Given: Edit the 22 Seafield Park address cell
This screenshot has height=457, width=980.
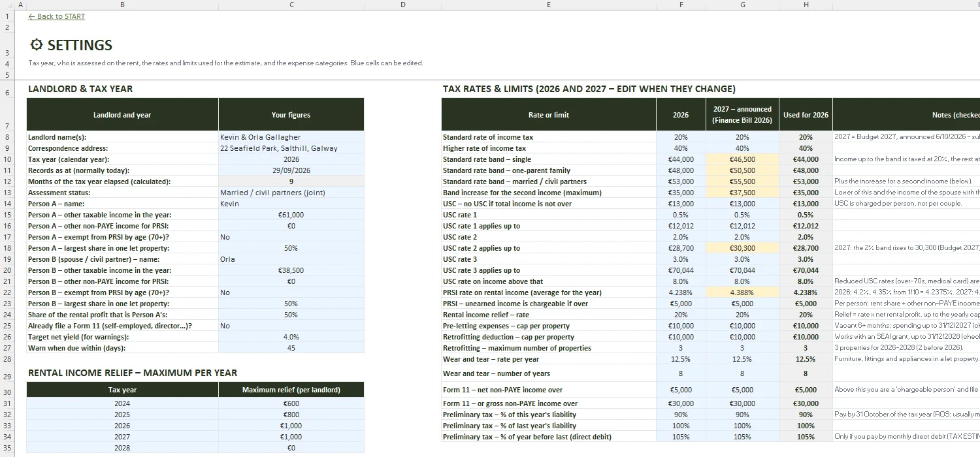Looking at the screenshot, I should click(x=291, y=148).
